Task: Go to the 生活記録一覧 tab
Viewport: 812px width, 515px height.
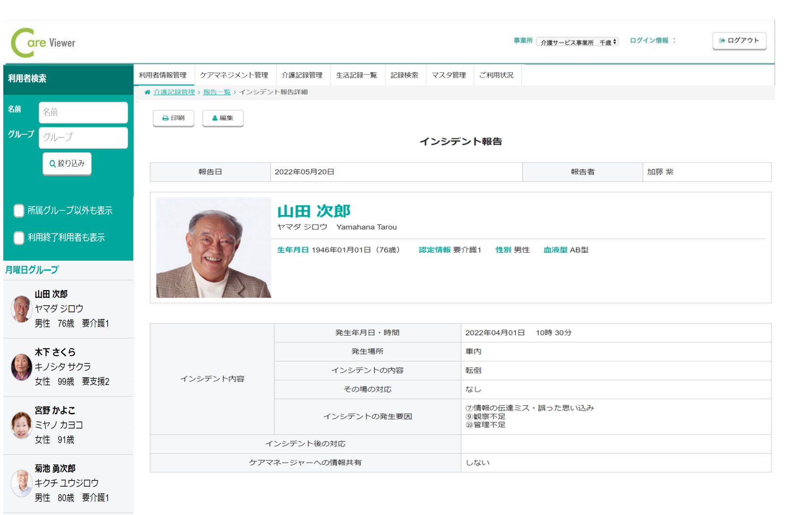Action: click(356, 75)
